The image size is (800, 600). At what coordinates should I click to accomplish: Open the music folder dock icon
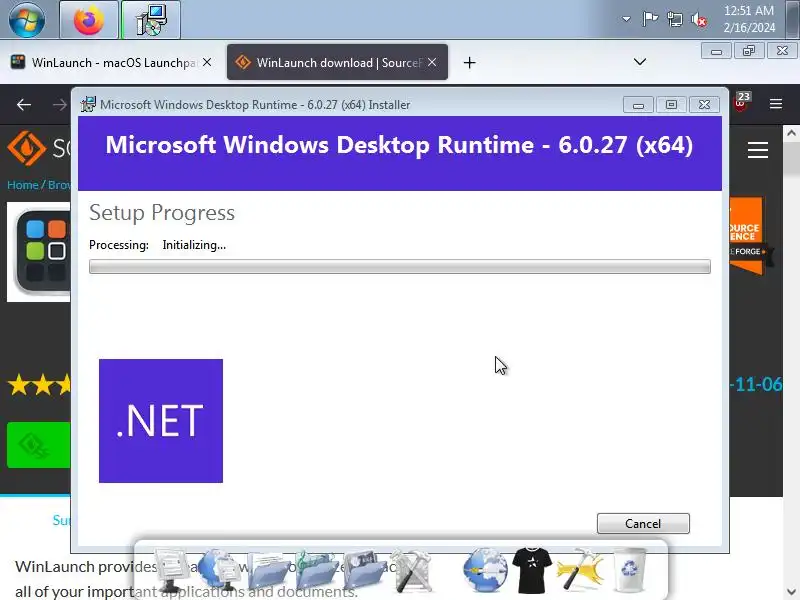click(316, 571)
